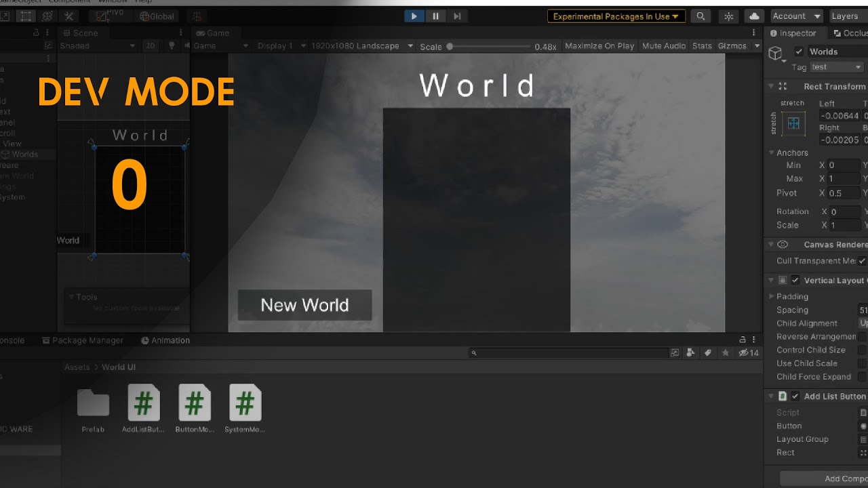Click the Search by Type icon

tap(690, 352)
